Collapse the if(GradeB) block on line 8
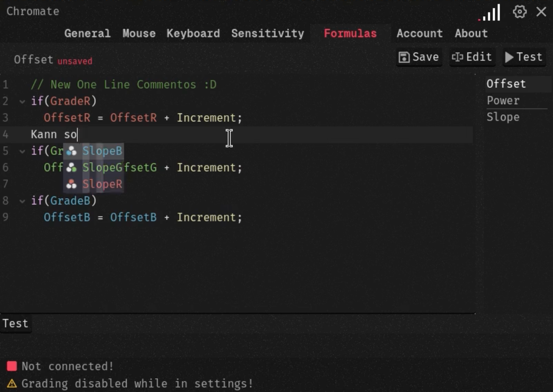 (22, 201)
